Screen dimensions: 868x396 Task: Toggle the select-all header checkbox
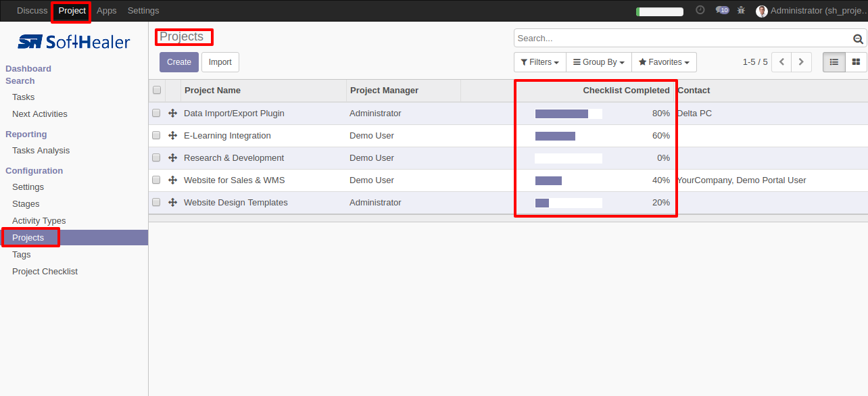157,91
